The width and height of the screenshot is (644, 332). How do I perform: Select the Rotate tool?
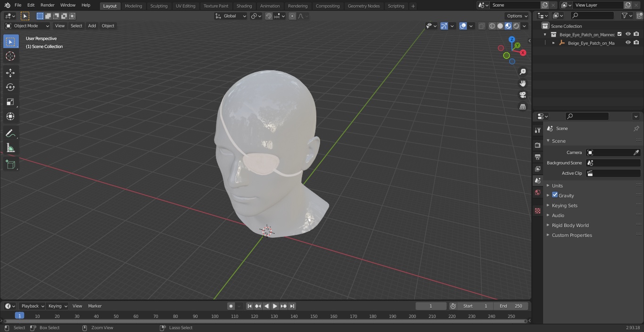coord(10,87)
